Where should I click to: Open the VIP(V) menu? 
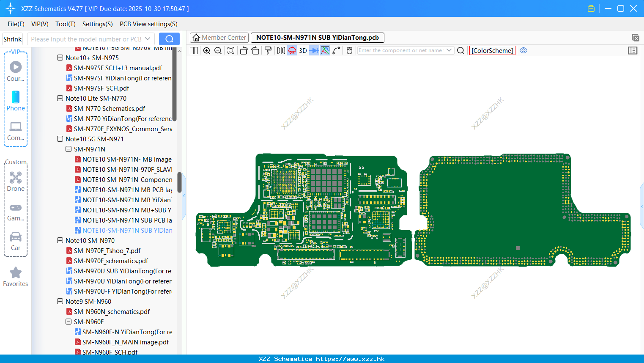click(40, 24)
